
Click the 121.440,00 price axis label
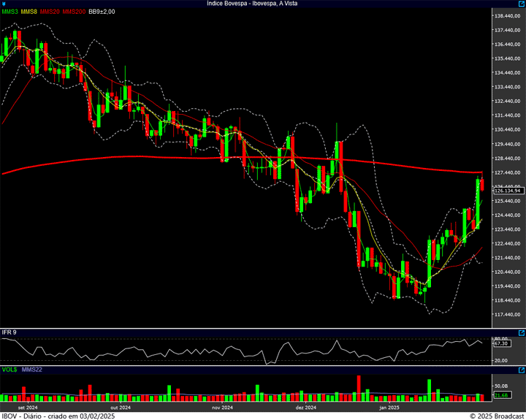508,258
